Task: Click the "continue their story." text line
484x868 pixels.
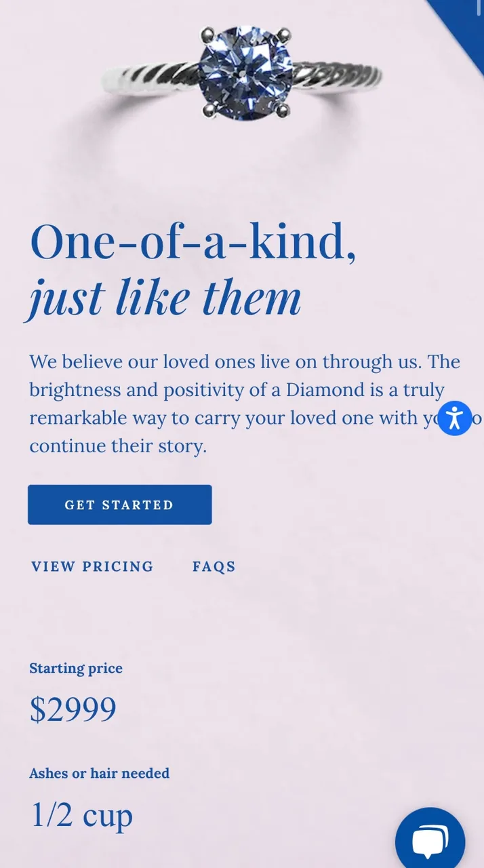Action: pyautogui.click(x=118, y=446)
